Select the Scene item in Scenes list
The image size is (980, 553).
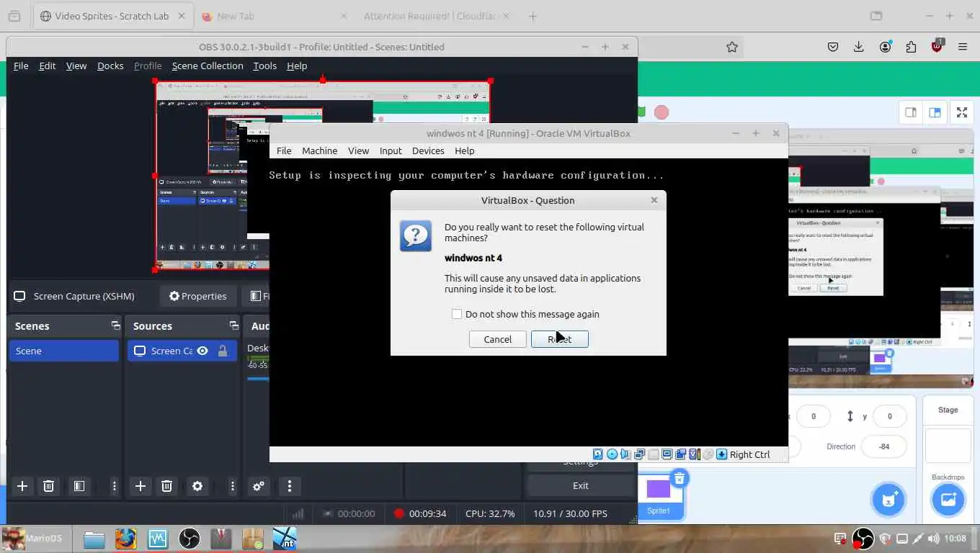63,351
